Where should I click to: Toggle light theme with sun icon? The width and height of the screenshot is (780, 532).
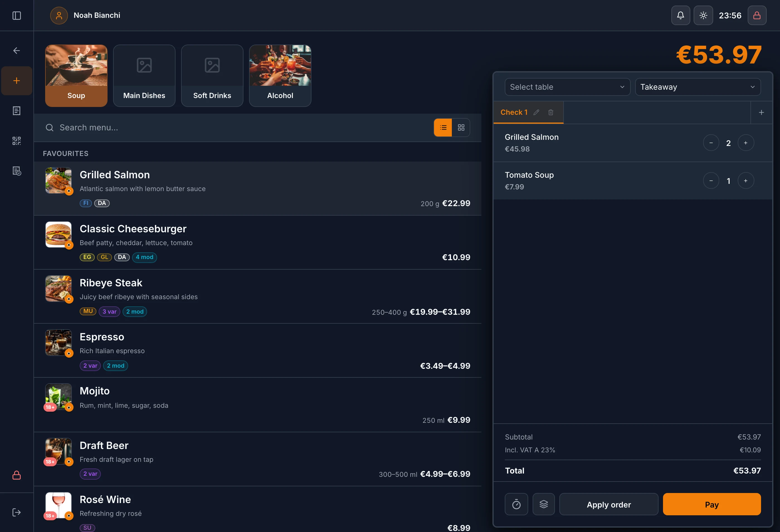coord(703,15)
